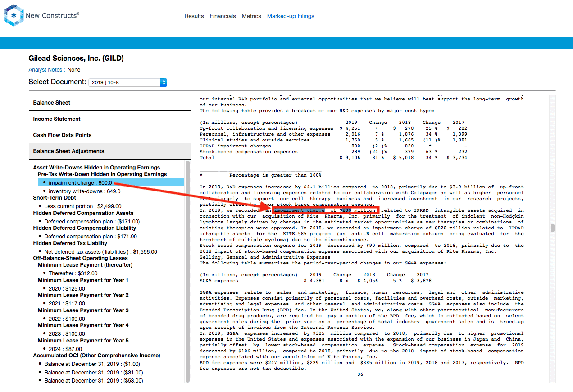573x392 pixels.
Task: Click the Hidden Deferred Compensation Assets heading
Action: (83, 213)
